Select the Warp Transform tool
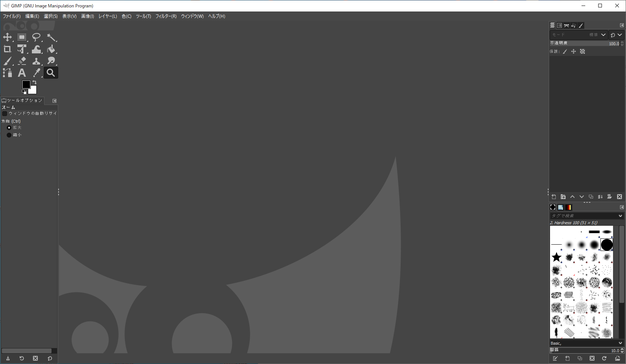 click(36, 49)
